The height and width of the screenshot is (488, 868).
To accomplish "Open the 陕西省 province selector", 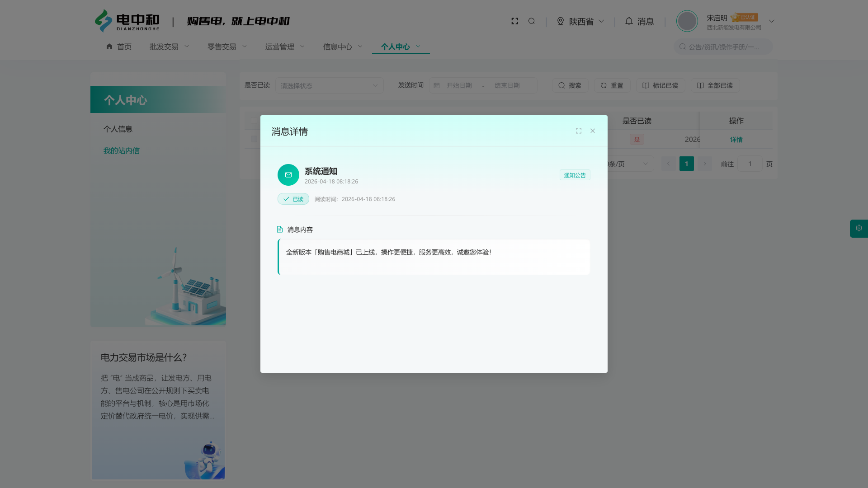I will [581, 21].
